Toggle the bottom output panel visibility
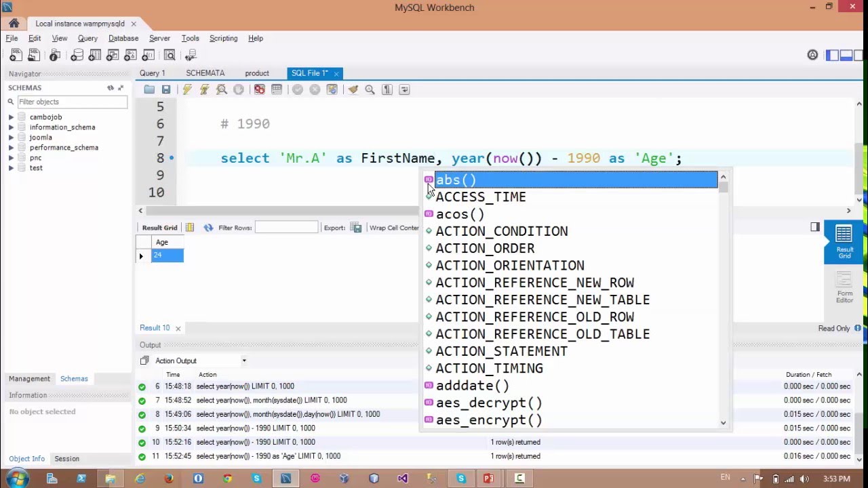The width and height of the screenshot is (868, 488). point(846,55)
